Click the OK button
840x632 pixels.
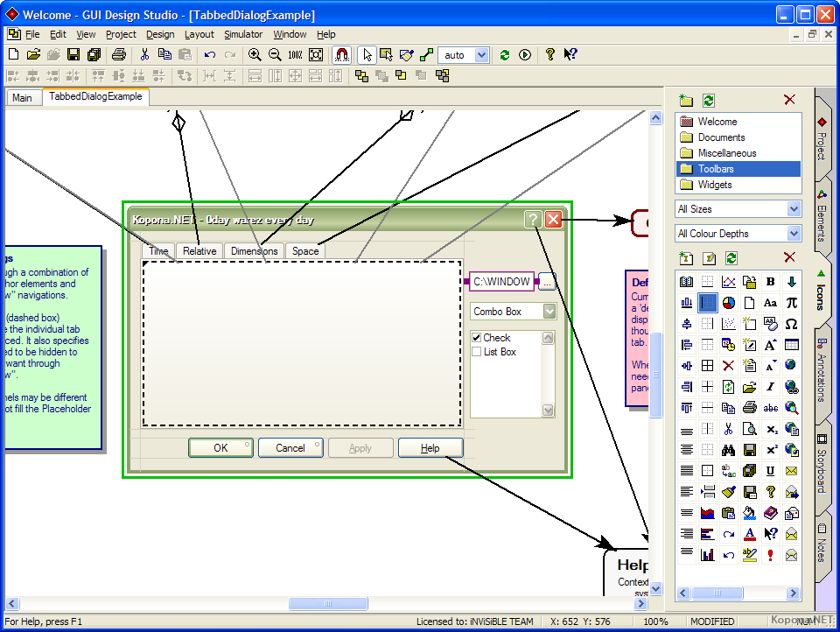(220, 448)
